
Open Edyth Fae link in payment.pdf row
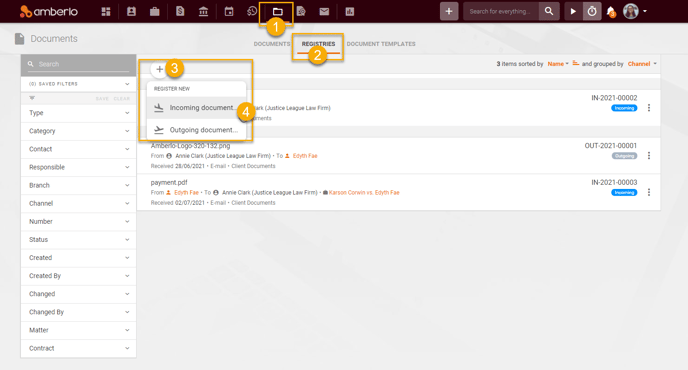point(186,193)
